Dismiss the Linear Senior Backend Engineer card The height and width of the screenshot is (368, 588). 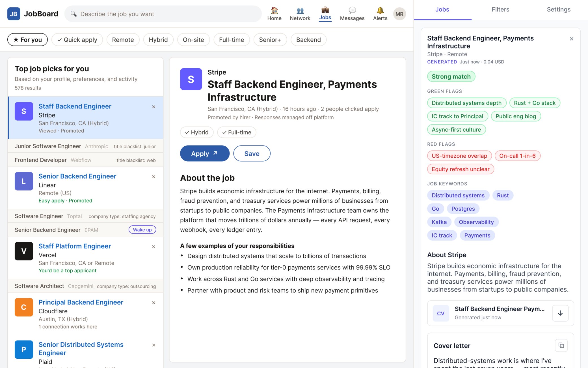[x=154, y=177]
